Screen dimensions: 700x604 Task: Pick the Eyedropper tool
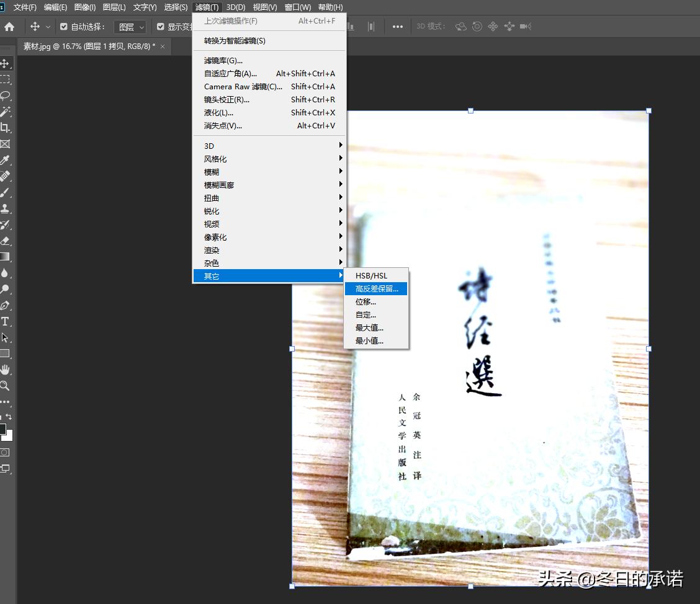5,160
